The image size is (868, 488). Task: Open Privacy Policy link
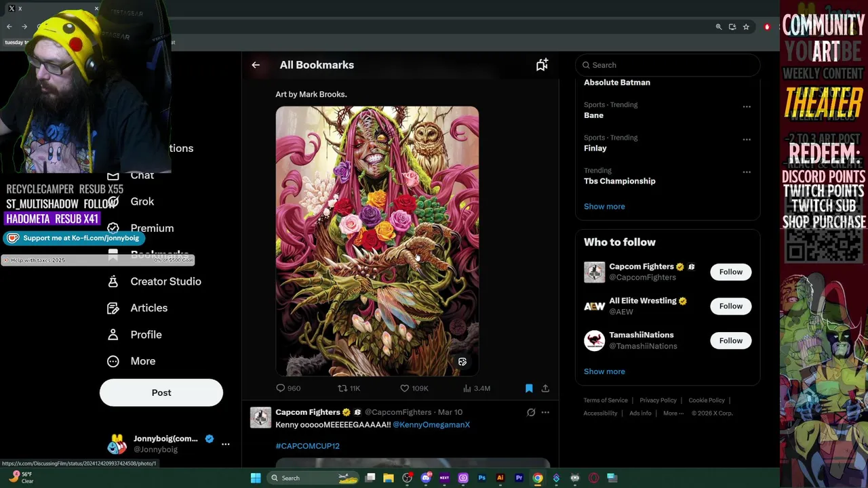(x=658, y=401)
